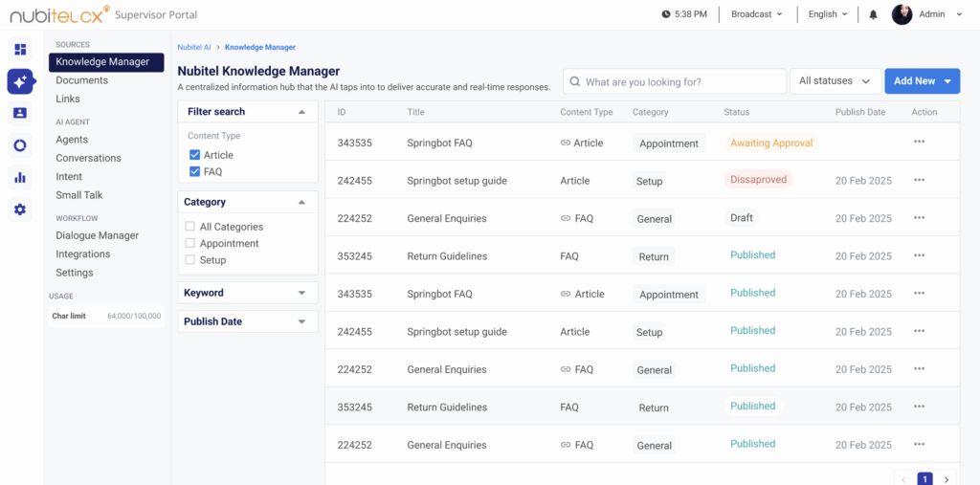This screenshot has width=980, height=485.
Task: Go to next page arrow
Action: pyautogui.click(x=947, y=478)
